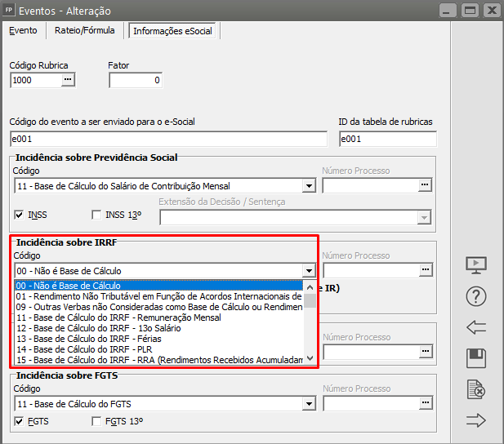Go to next record with right arrow
Image resolution: width=504 pixels, height=444 pixels.
476,420
